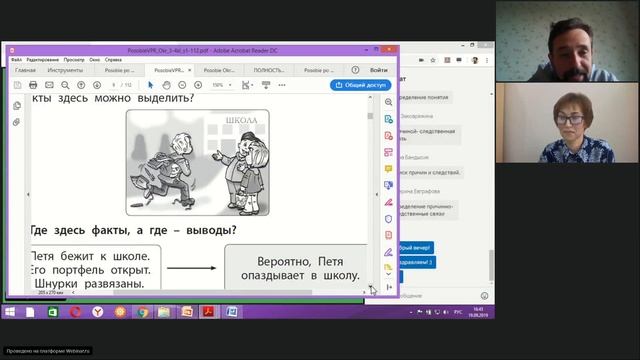Open the Справка menu
Image resolution: width=640 pixels, height=360 pixels.
pyautogui.click(x=113, y=60)
